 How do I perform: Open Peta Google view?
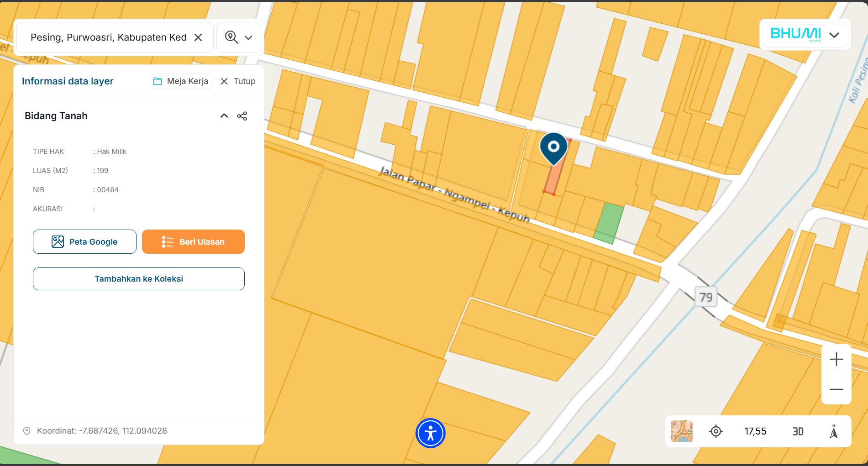pos(84,241)
